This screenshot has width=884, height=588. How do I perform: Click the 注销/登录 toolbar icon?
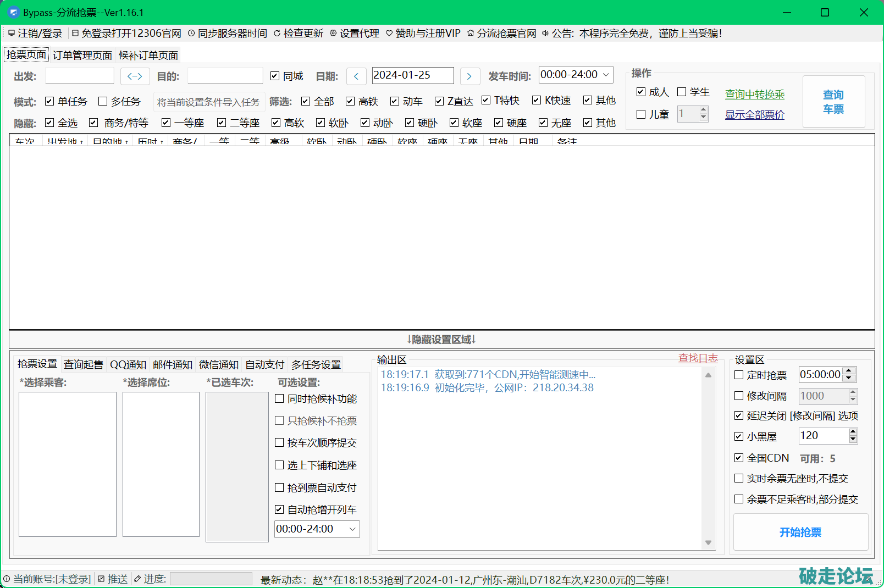(12, 34)
